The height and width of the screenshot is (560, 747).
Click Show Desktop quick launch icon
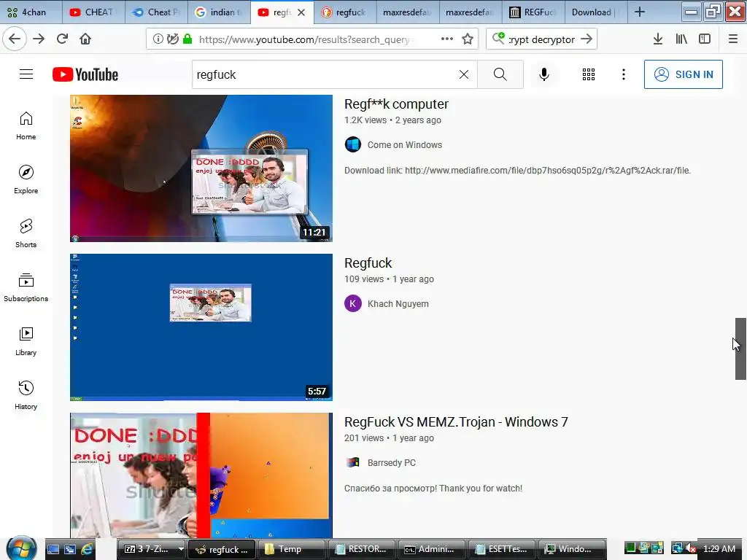53,549
